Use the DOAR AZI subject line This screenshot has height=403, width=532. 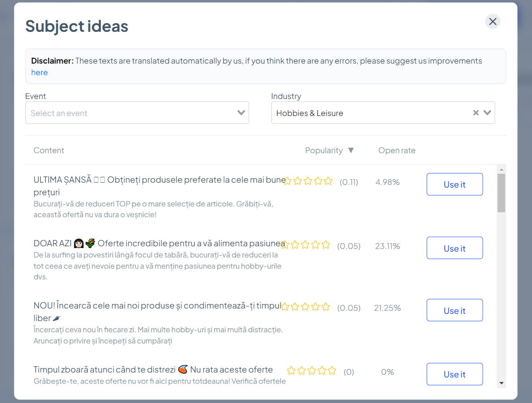click(x=454, y=248)
